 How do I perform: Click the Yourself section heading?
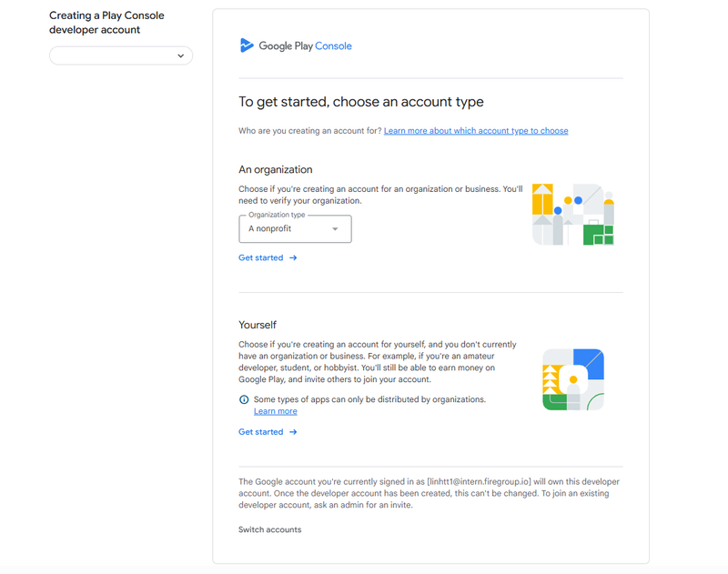coord(258,325)
